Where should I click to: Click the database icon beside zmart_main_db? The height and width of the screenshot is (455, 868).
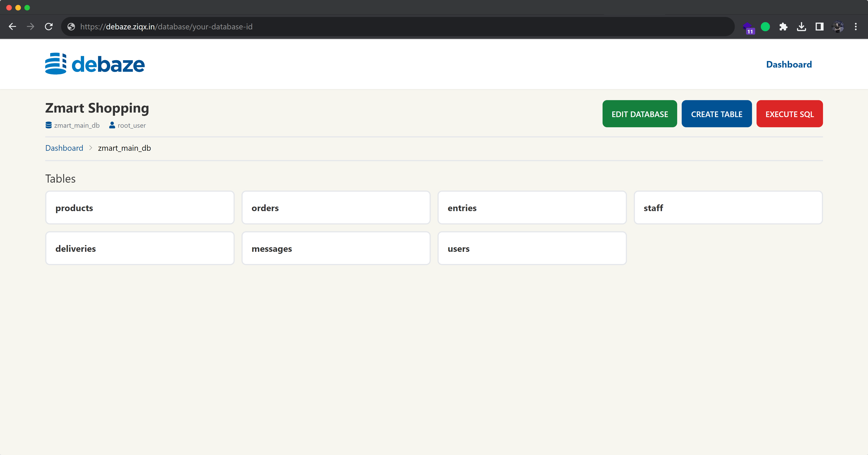pyautogui.click(x=49, y=125)
